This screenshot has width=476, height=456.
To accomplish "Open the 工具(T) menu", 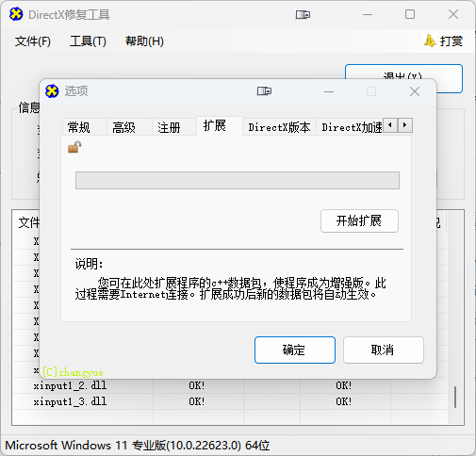I will (x=88, y=41).
